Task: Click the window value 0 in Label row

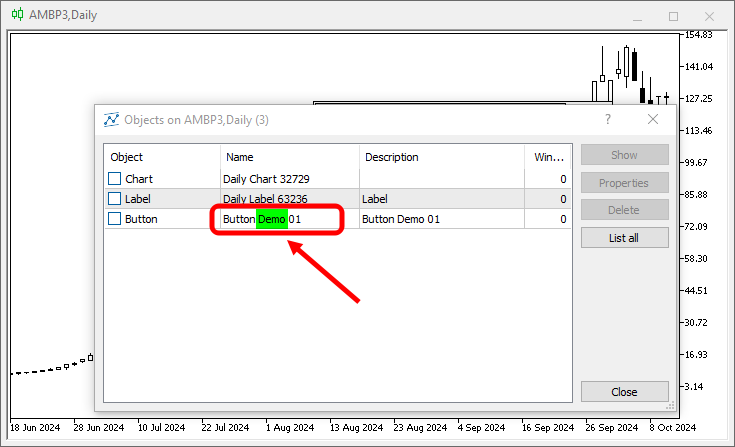Action: (563, 199)
